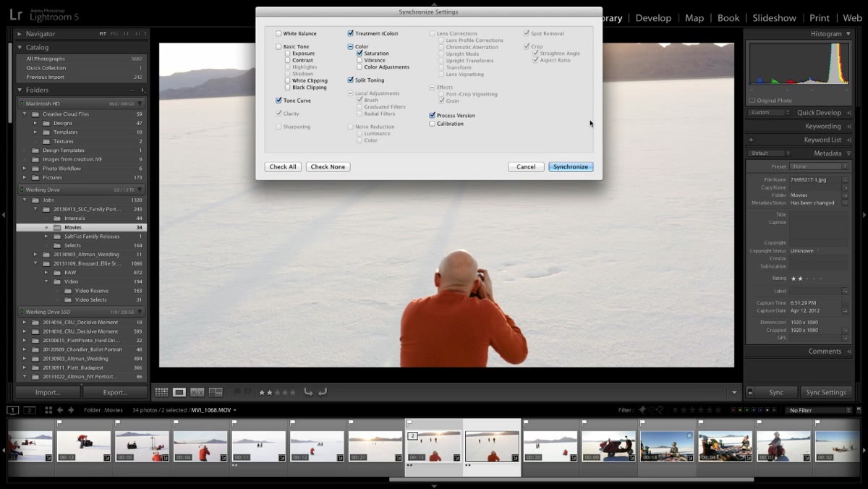Toggle the switch icon left of Sync button
The height and width of the screenshot is (489, 868).
pos(750,392)
